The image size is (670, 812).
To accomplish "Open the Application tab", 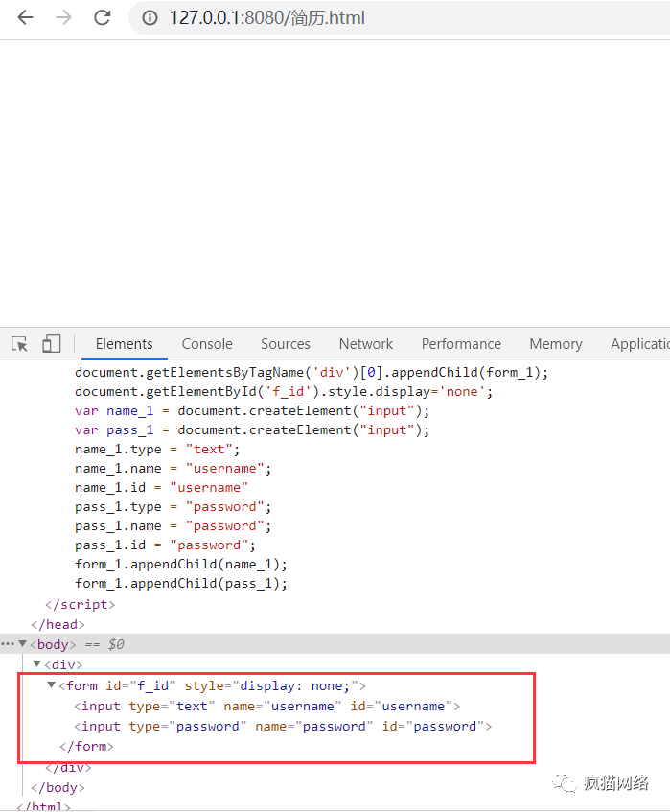I will [x=640, y=344].
